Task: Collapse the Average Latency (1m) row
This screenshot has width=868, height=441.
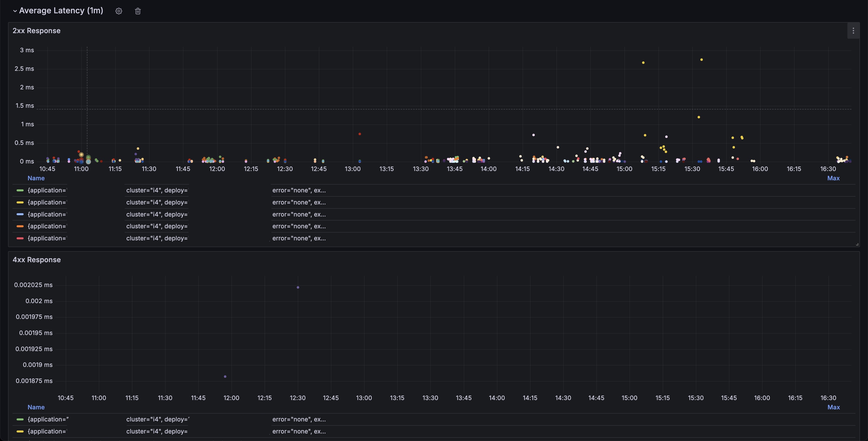Action: tap(15, 11)
